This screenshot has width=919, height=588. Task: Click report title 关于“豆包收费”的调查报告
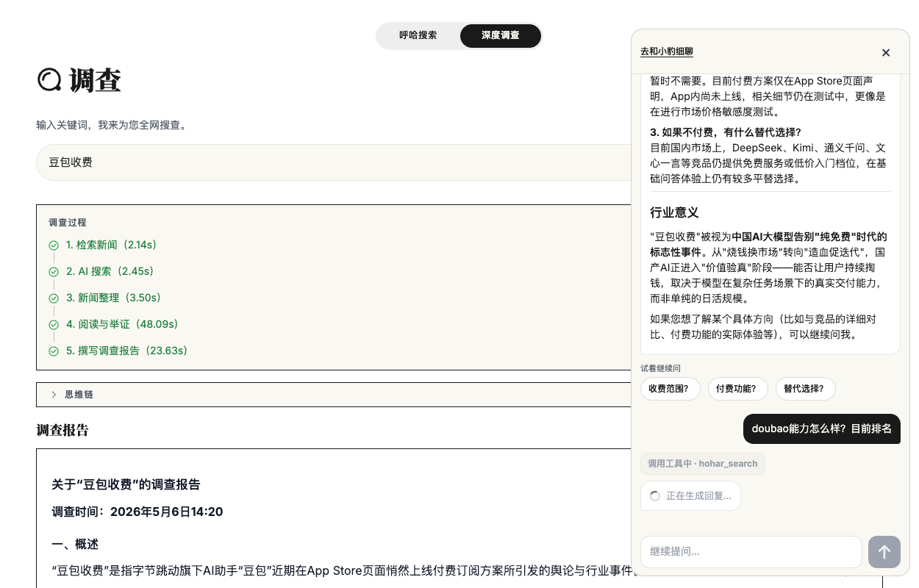tap(126, 484)
